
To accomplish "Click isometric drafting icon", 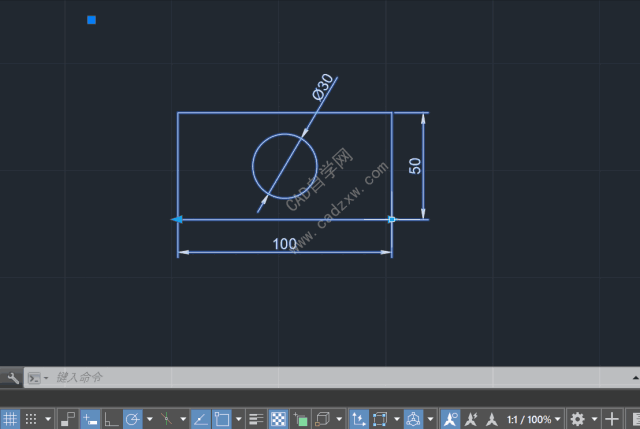I will coord(167,419).
